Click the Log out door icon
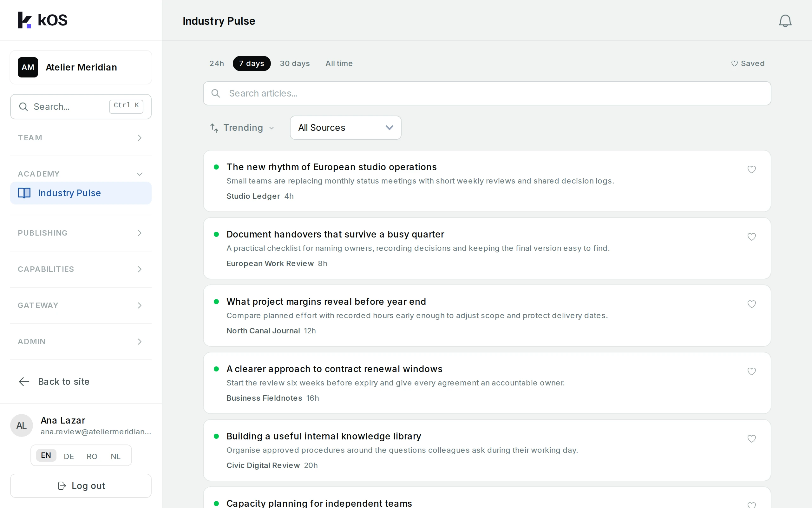This screenshot has height=508, width=812. (62, 486)
